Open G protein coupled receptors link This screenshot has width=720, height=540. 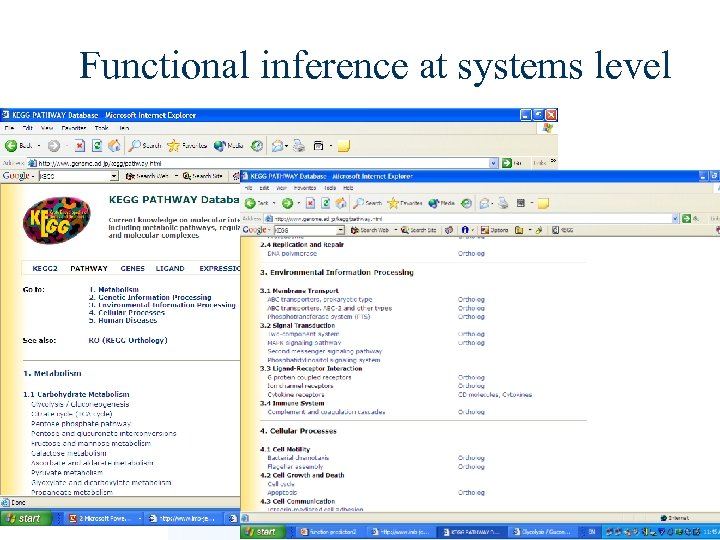point(309,377)
